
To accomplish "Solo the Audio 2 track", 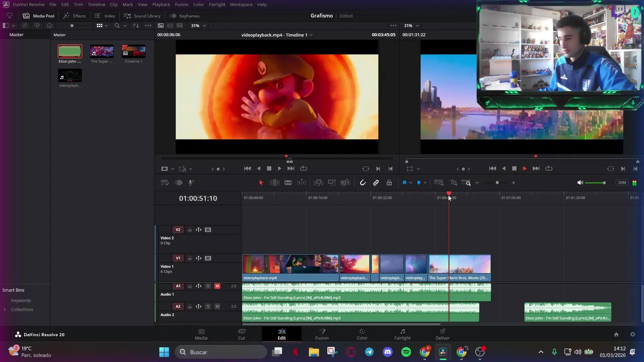I will click(x=208, y=307).
